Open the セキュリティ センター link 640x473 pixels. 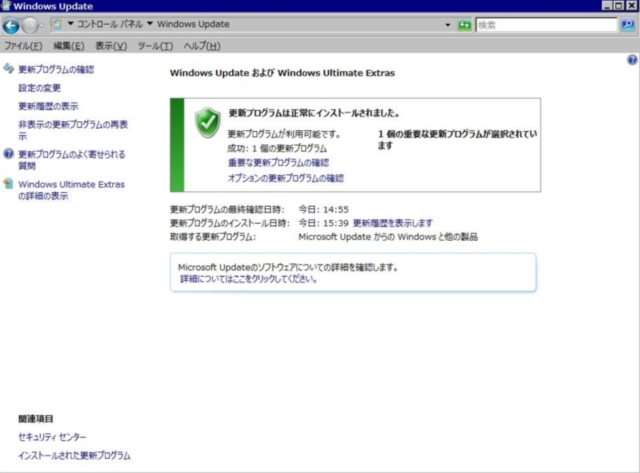pos(52,437)
